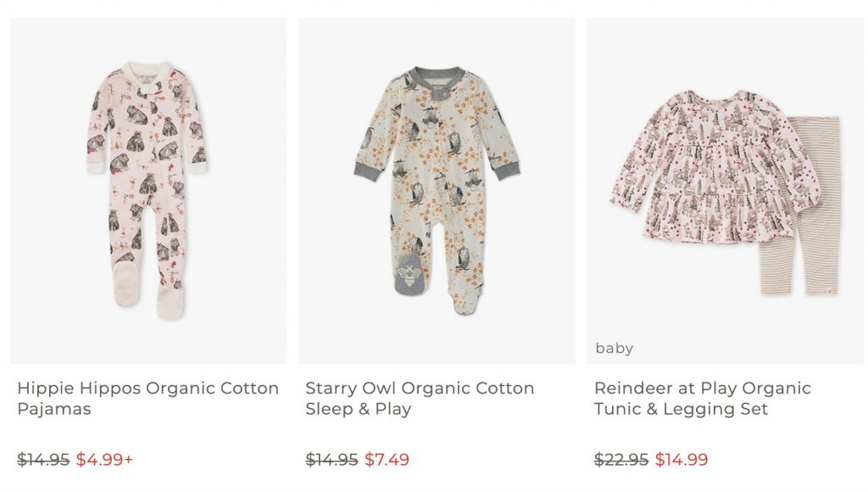
Task: Open Hippie Hippos Organic Cotton Pajamas title
Action: (147, 399)
